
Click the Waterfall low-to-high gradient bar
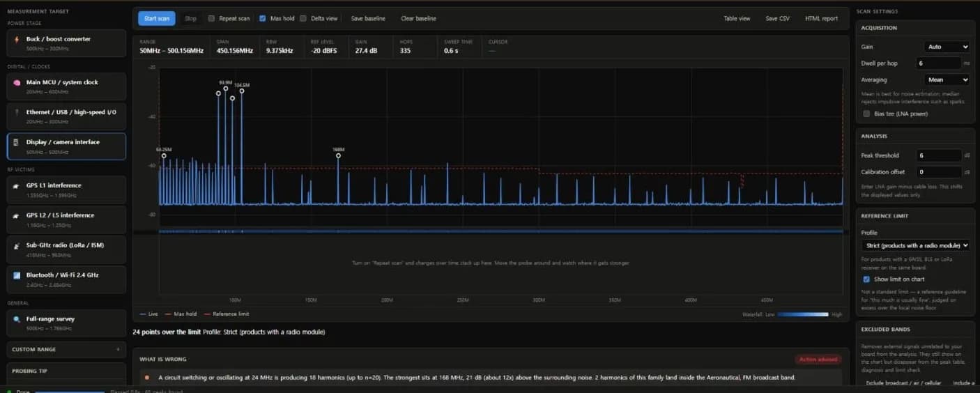[x=803, y=314]
